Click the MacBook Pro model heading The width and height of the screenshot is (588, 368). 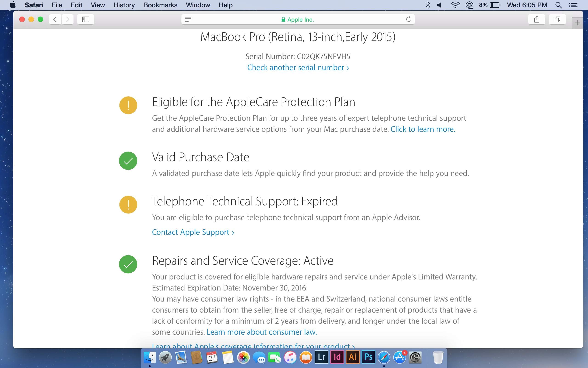[298, 37]
